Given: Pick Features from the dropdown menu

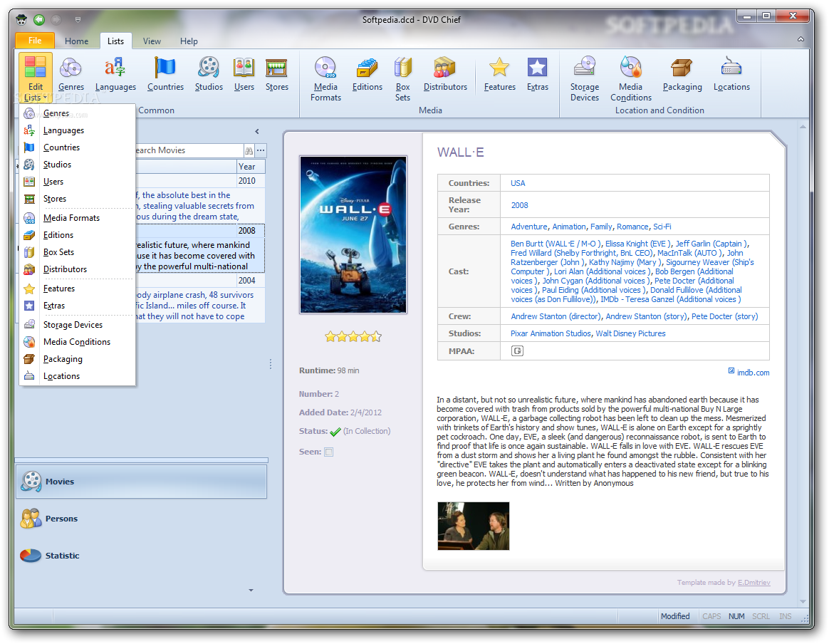Looking at the screenshot, I should (x=77, y=288).
